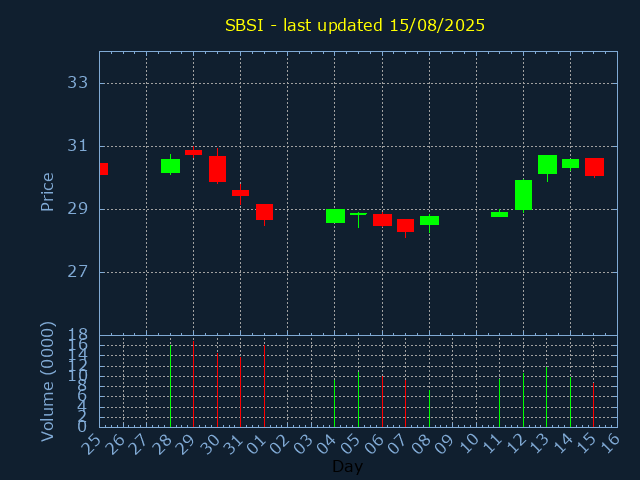Select the green candlestick for day 28
Image resolution: width=640 pixels, height=480 pixels.
[x=170, y=166]
